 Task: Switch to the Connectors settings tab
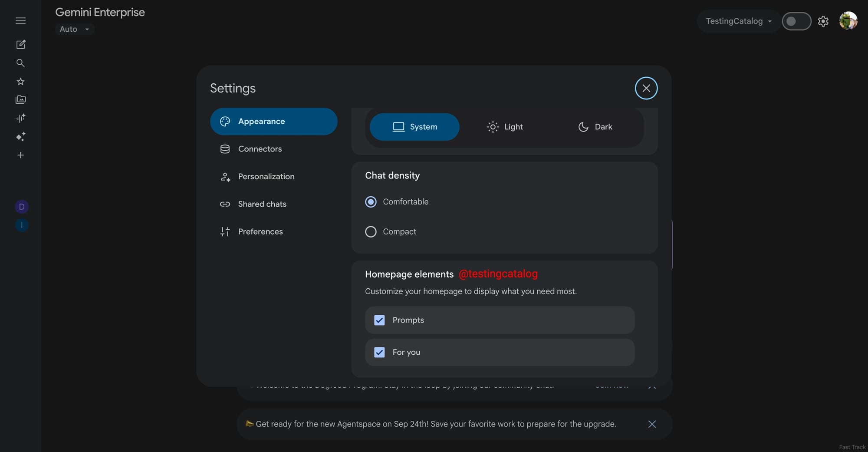click(x=260, y=149)
